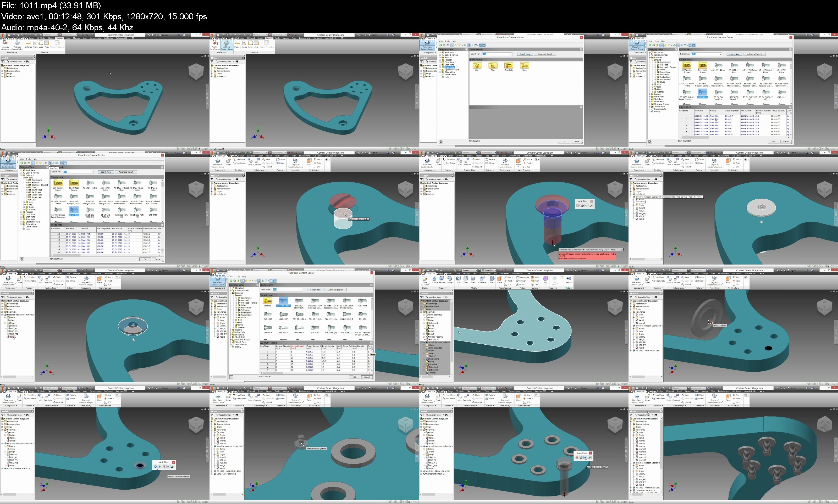The width and height of the screenshot is (838, 504).
Task: Click red Nominal Length column header
Action: (x=298, y=347)
